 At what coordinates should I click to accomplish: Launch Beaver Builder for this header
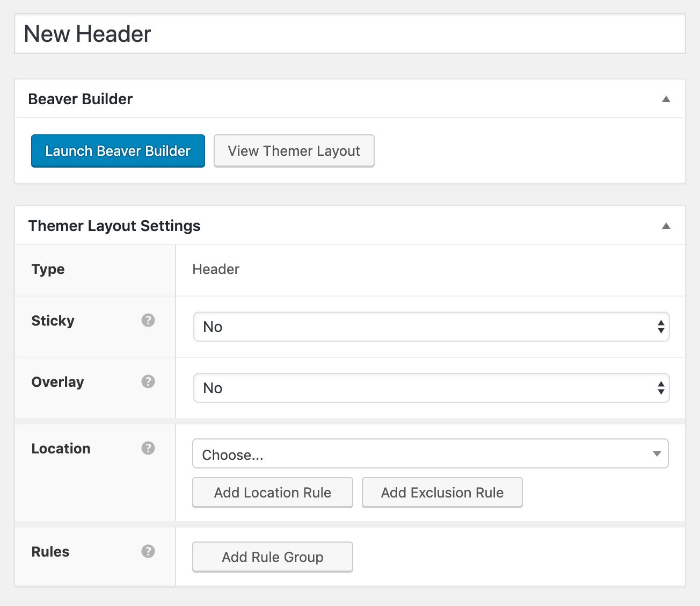click(118, 151)
